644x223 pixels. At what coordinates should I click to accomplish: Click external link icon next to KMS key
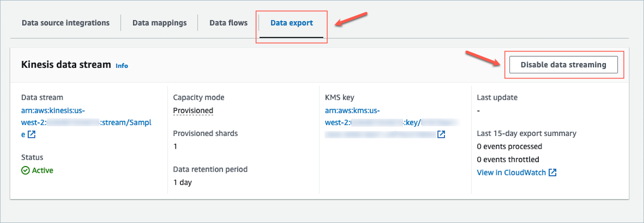pyautogui.click(x=441, y=135)
